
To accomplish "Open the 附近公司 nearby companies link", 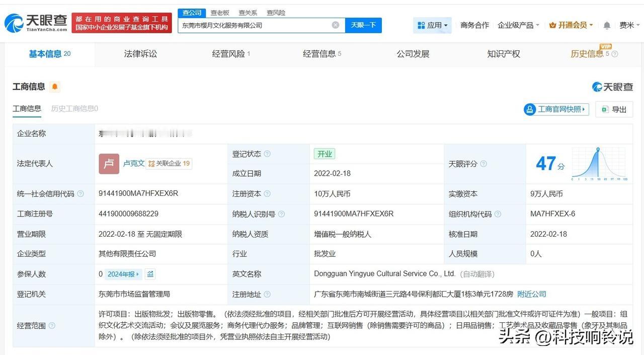I will point(531,294).
